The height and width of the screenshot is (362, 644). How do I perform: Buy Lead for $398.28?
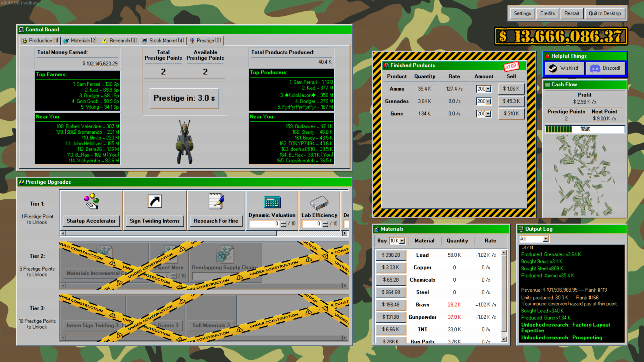tap(390, 255)
